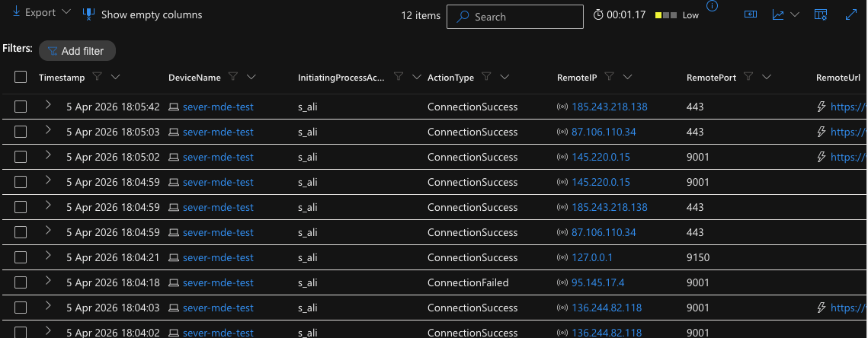Tick the checkbox of the 18:04:59 row with IP 185.243.218.138

(21, 208)
